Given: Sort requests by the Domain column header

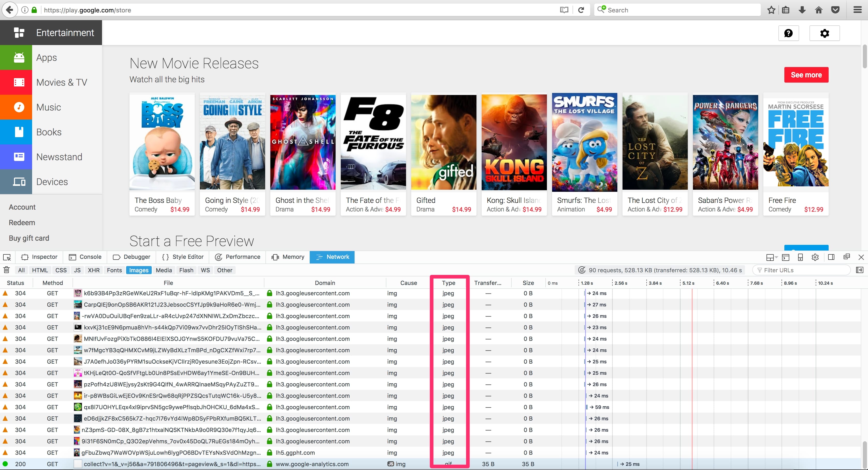Looking at the screenshot, I should [x=325, y=283].
